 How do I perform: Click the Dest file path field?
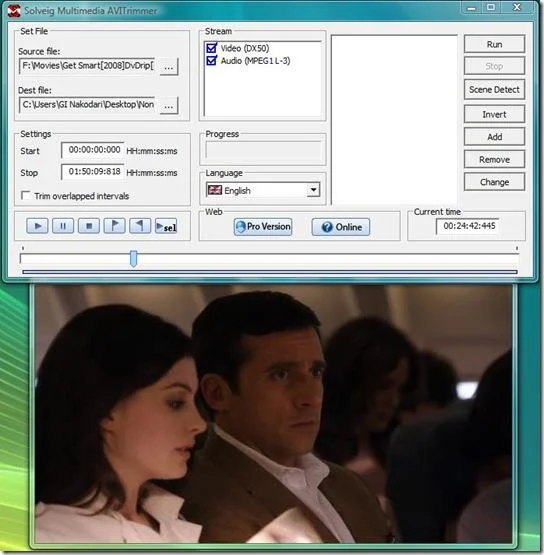tap(87, 105)
